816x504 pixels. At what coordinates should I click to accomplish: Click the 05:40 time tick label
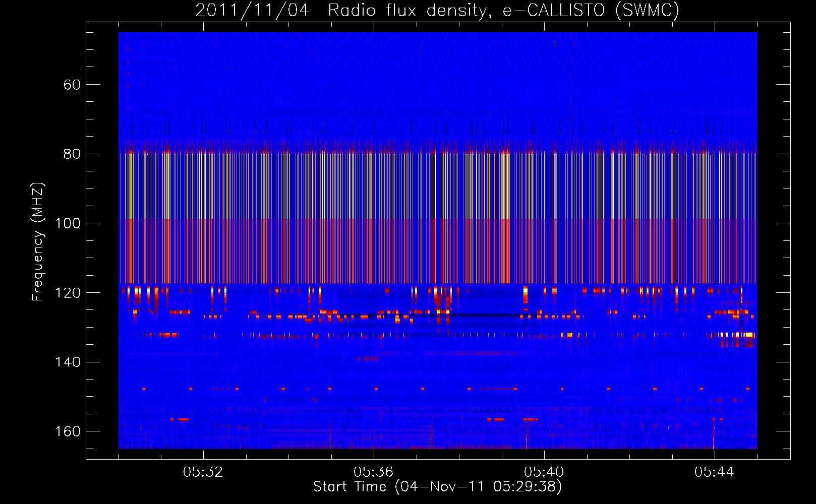(544, 472)
